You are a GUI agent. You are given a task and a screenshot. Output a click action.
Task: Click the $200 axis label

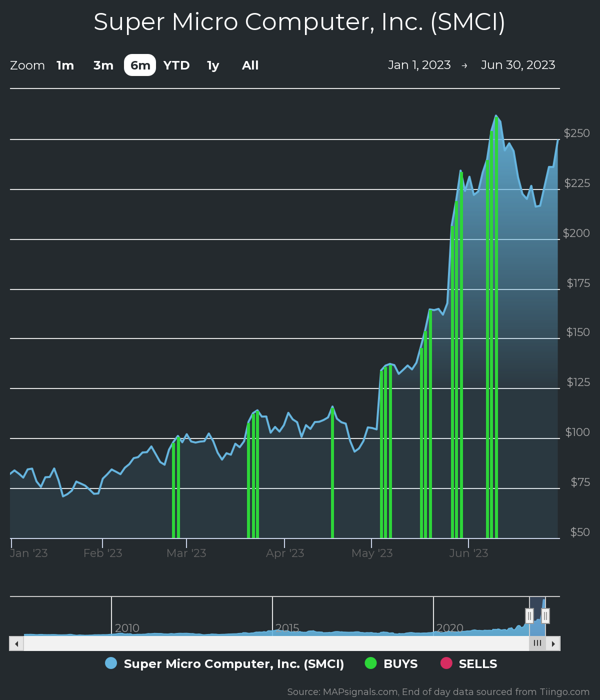click(x=576, y=233)
